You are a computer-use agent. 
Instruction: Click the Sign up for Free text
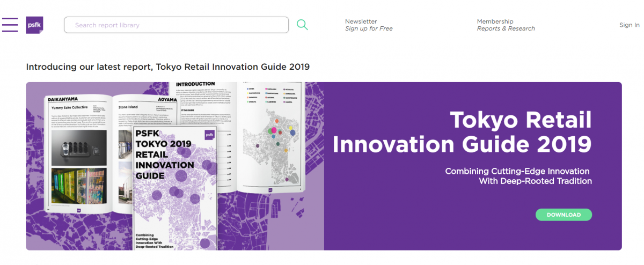(369, 29)
